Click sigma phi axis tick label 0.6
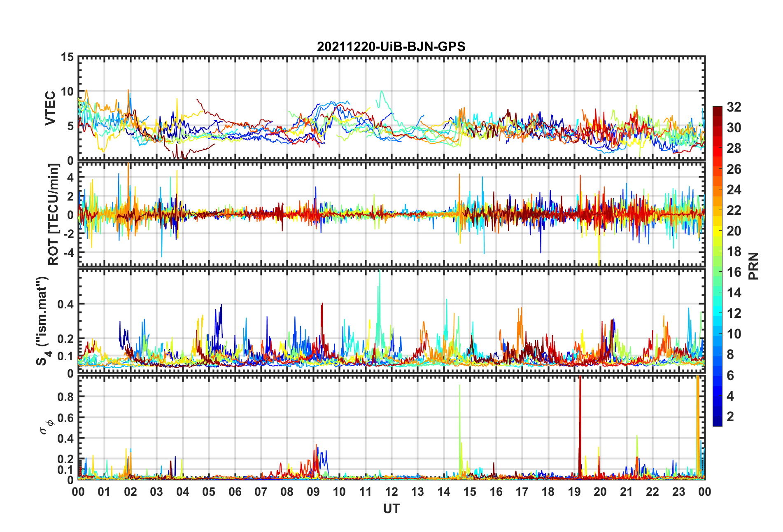Viewport: 783px width, 532px height. coord(65,418)
